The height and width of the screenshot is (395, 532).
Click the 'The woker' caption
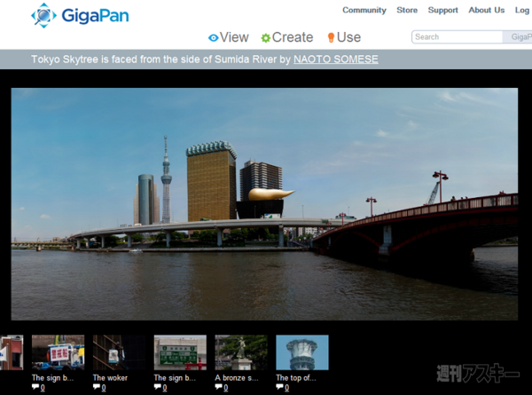[x=110, y=377]
